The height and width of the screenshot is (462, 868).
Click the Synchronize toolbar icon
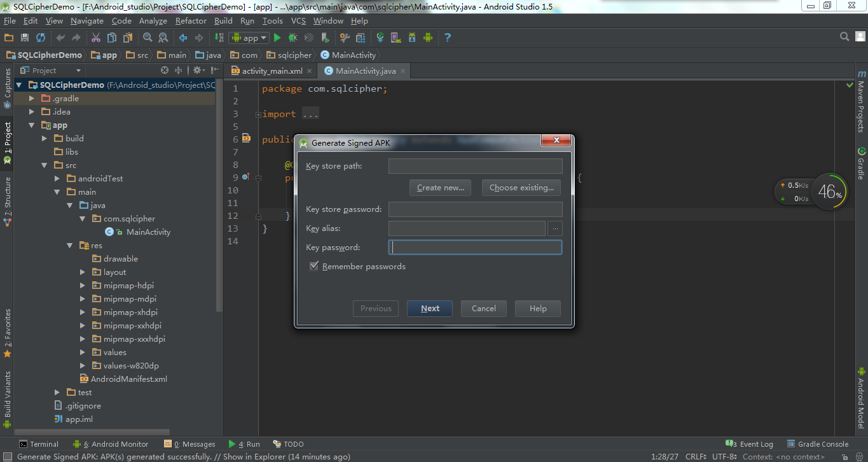pyautogui.click(x=41, y=38)
